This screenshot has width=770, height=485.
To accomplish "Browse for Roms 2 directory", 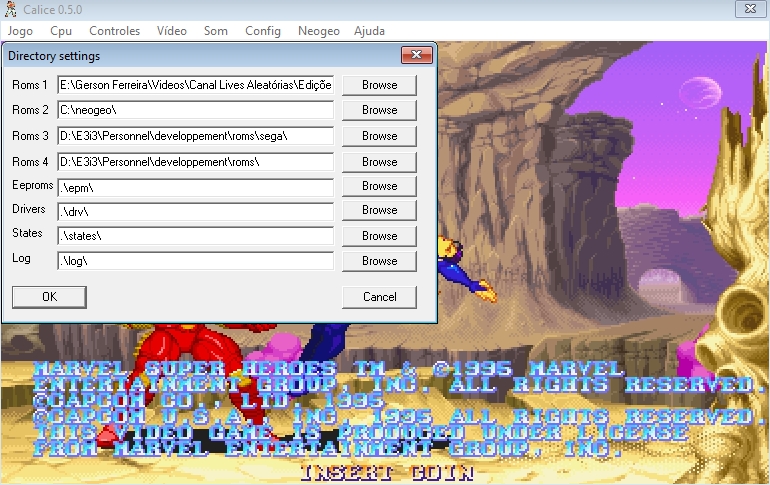I will pos(379,110).
